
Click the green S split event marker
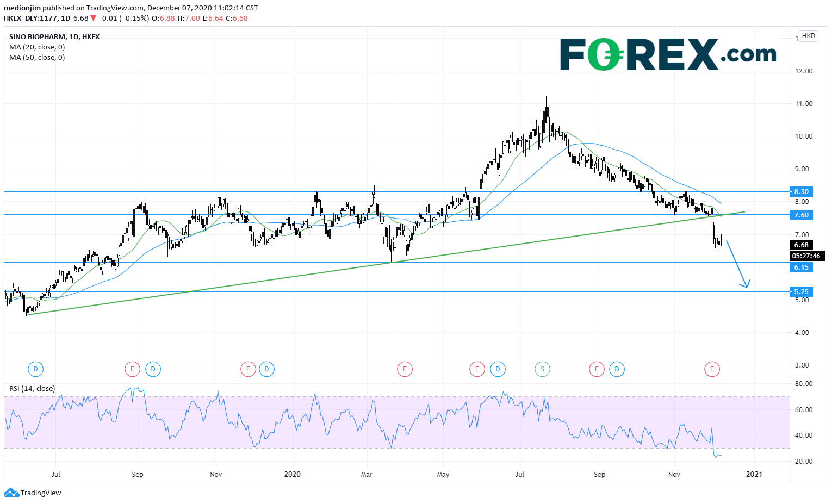click(x=542, y=370)
